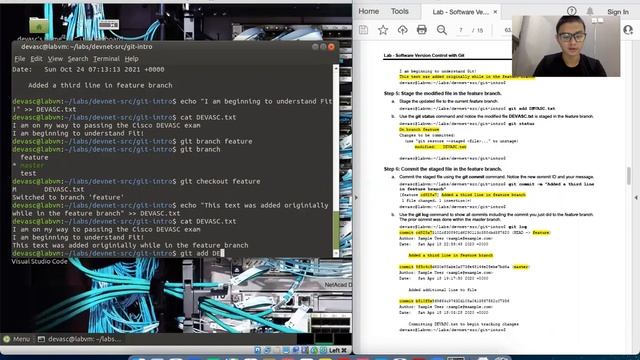Open the terminal Edit menu
The width and height of the screenshot is (640, 360).
[36, 59]
